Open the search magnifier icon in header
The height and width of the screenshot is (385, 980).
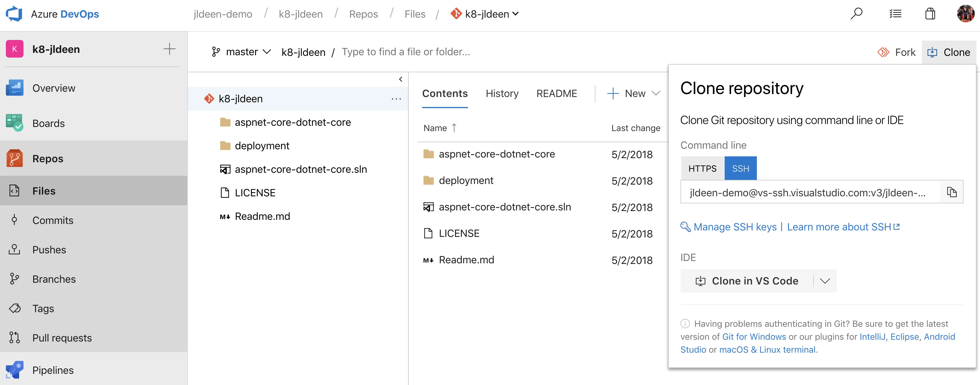856,14
